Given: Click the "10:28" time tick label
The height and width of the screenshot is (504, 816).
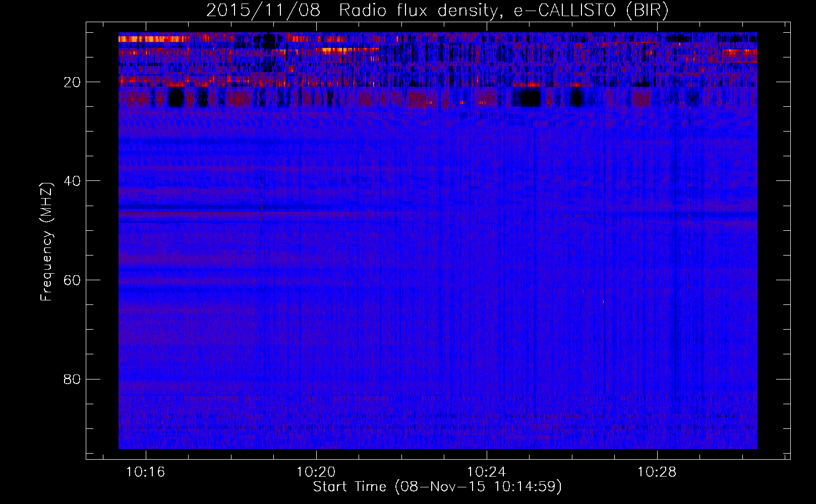Looking at the screenshot, I should [657, 472].
